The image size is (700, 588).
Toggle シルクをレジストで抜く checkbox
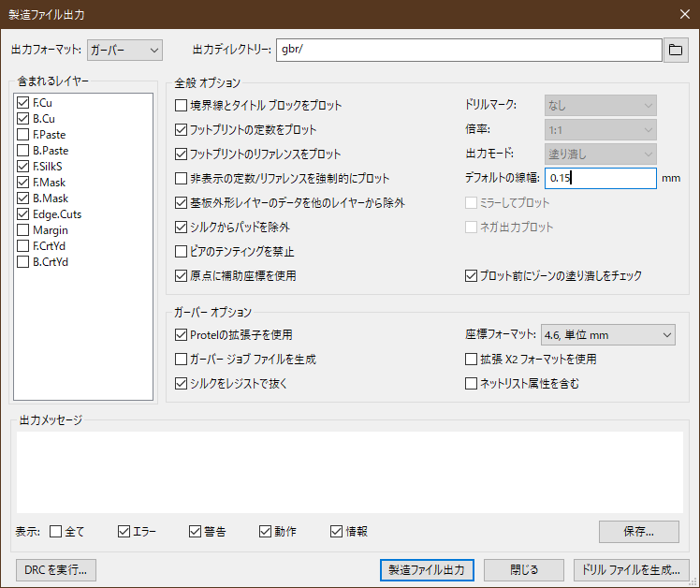click(181, 383)
